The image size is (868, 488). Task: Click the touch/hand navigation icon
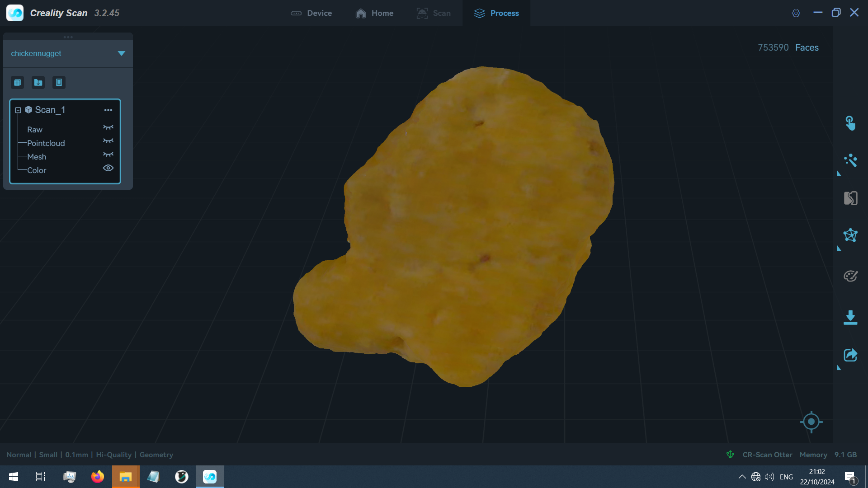tap(851, 123)
